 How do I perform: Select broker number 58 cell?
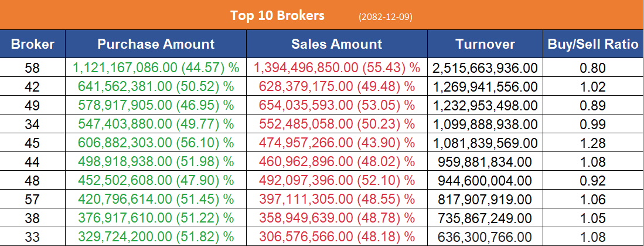point(33,68)
